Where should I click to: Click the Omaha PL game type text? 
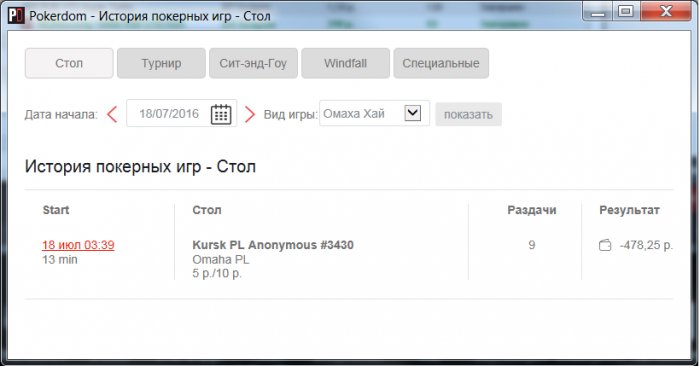point(221,259)
